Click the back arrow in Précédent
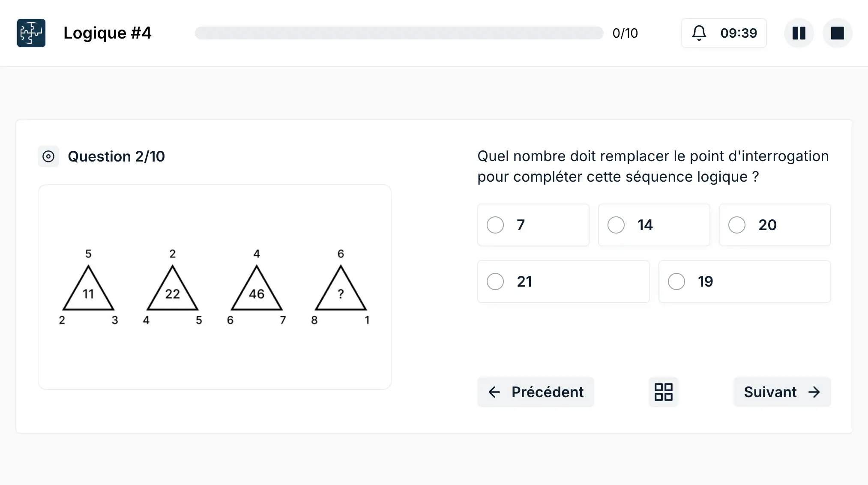This screenshot has height=485, width=868. (x=495, y=392)
